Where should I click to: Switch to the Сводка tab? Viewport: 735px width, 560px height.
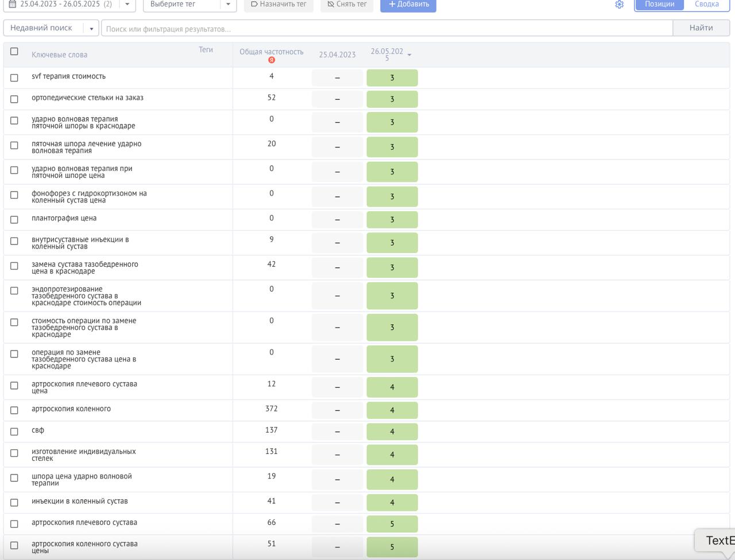point(706,5)
